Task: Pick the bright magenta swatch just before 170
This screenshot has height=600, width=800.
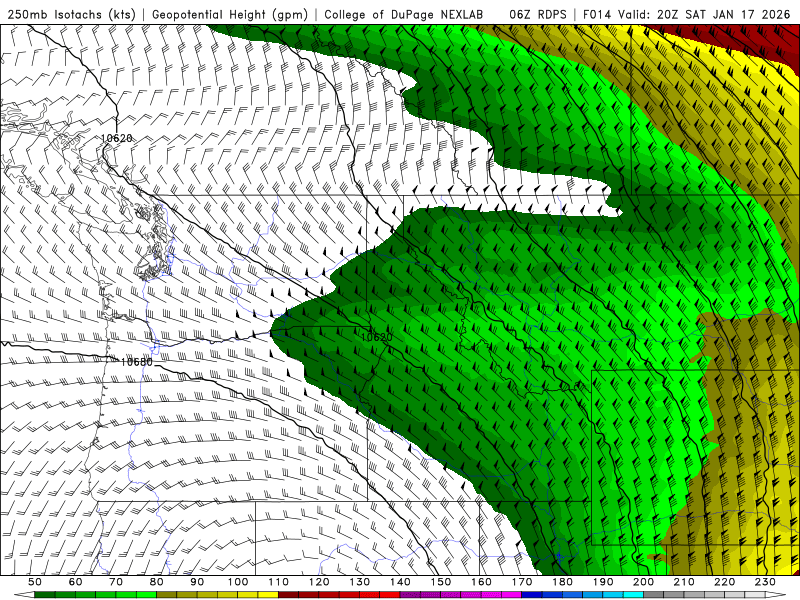Action: tap(511, 595)
